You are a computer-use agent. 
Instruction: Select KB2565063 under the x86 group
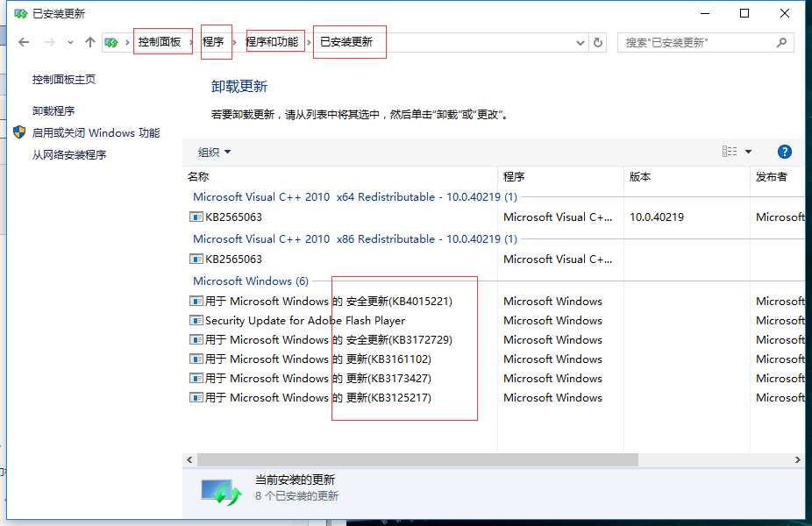[x=233, y=259]
